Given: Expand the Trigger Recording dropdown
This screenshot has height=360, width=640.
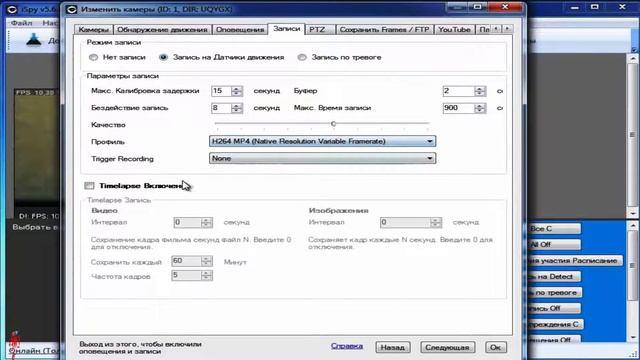Looking at the screenshot, I should [322, 158].
